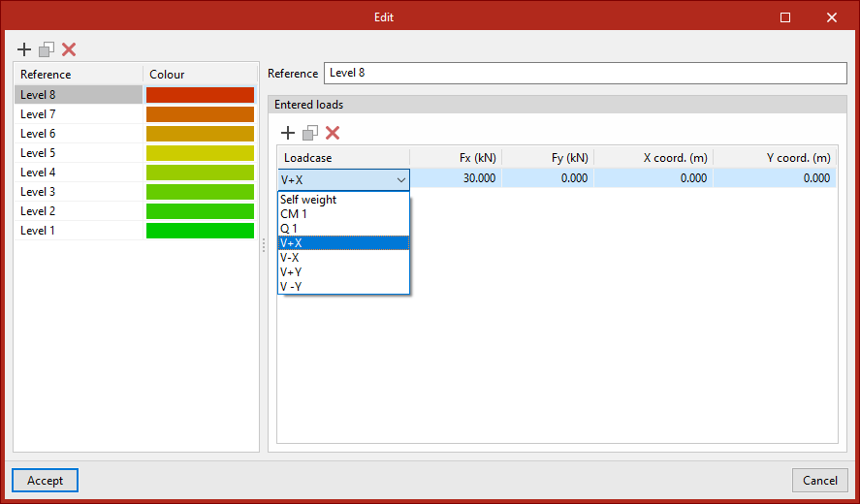Close the Edit dialog window

click(x=832, y=17)
